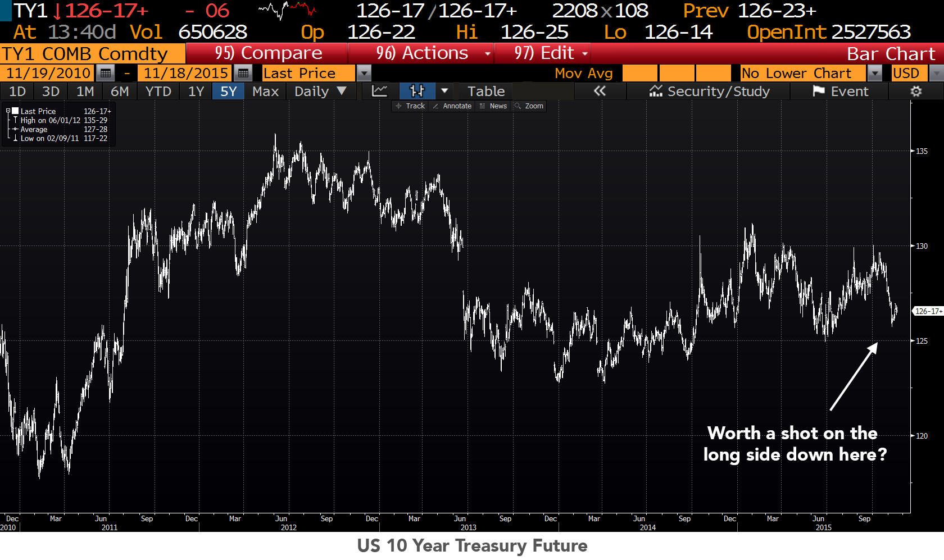The height and width of the screenshot is (560, 944).
Task: Click the first orange Mov Avg box
Action: [x=640, y=73]
